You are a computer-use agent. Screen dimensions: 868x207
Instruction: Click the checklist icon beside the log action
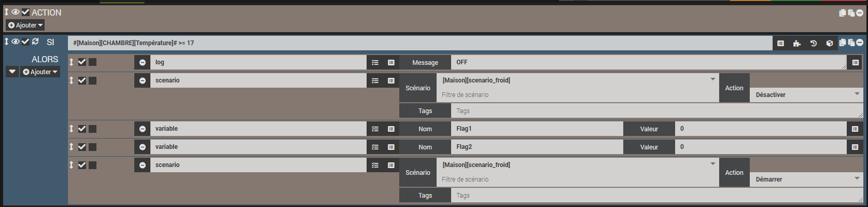coord(375,62)
